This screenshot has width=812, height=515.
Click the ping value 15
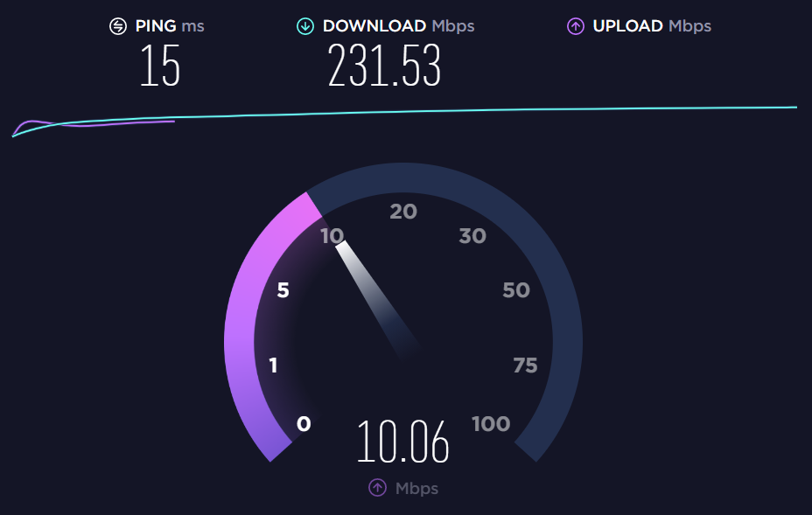pyautogui.click(x=160, y=66)
